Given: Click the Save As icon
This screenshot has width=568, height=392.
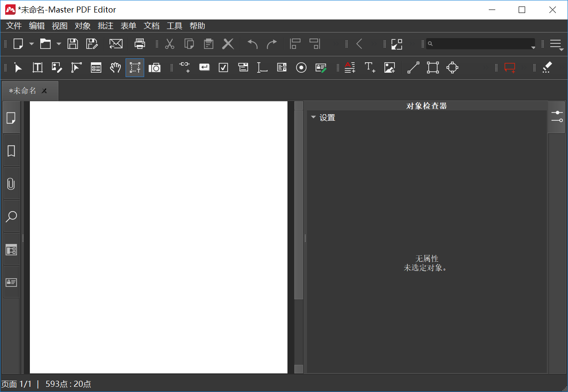Looking at the screenshot, I should pos(92,44).
